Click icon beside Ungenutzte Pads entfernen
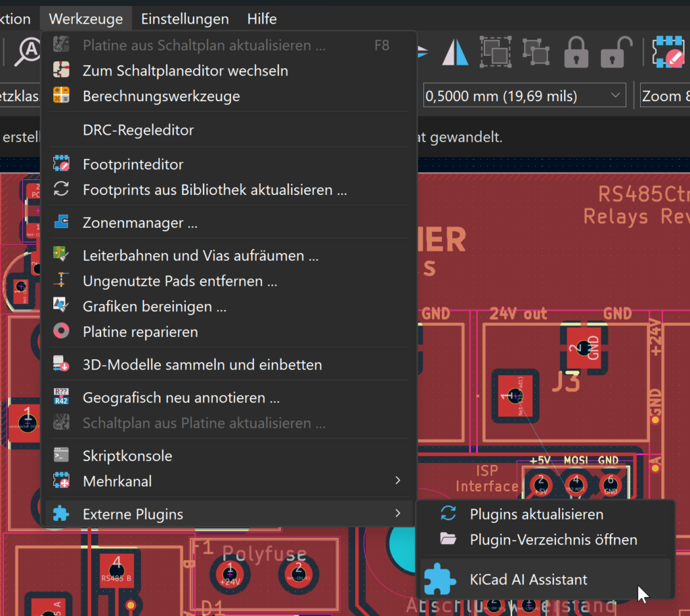Image resolution: width=690 pixels, height=616 pixels. 61,280
